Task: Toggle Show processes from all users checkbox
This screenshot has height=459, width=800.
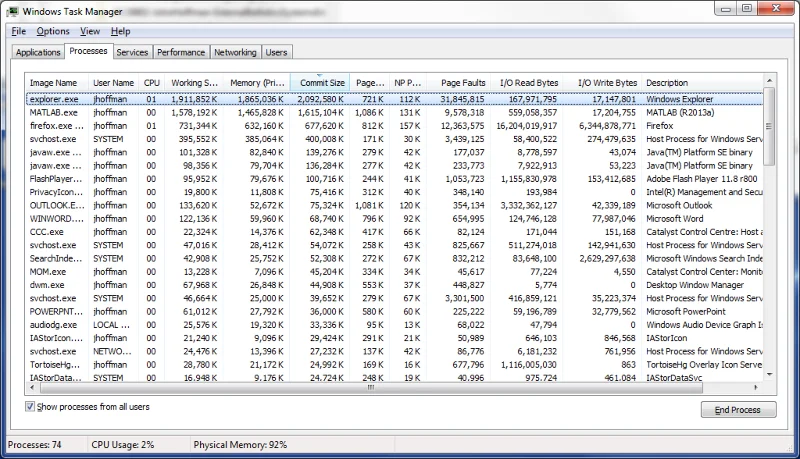Action: pyautogui.click(x=30, y=406)
